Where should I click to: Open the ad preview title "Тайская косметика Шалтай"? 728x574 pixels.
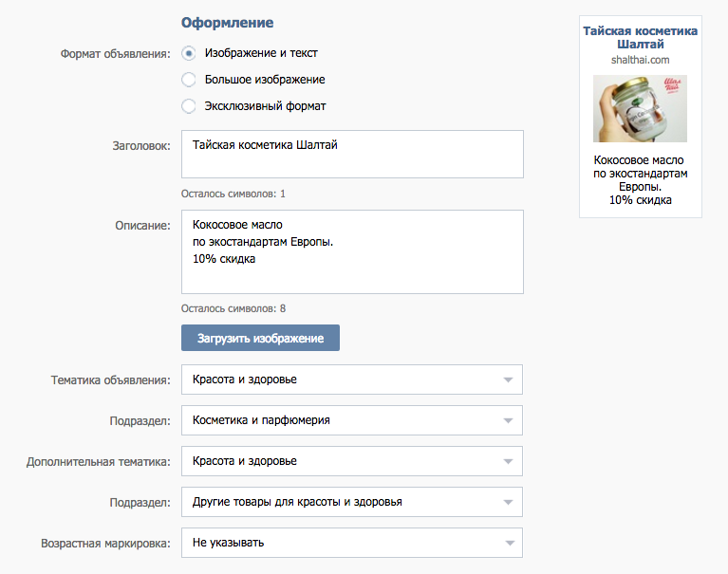[x=641, y=38]
